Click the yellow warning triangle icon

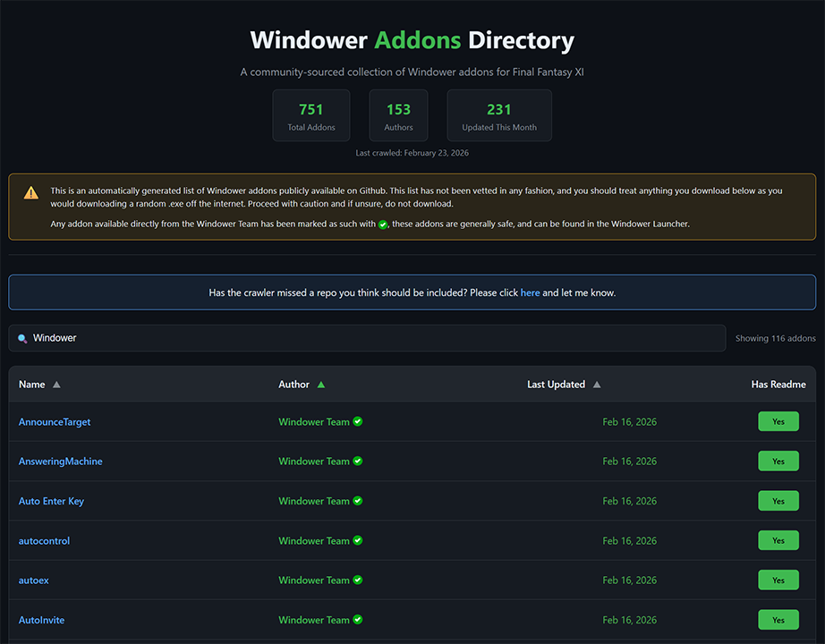(31, 192)
